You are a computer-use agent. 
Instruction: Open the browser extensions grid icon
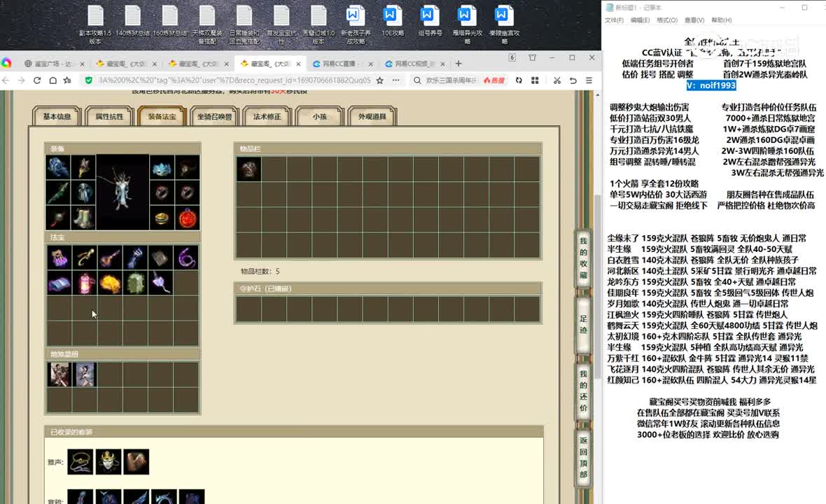click(x=535, y=80)
